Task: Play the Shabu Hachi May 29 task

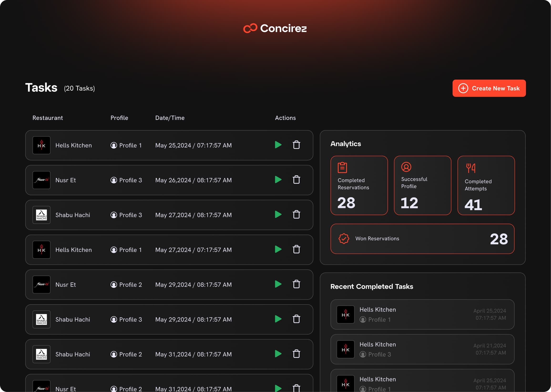Action: click(x=278, y=319)
